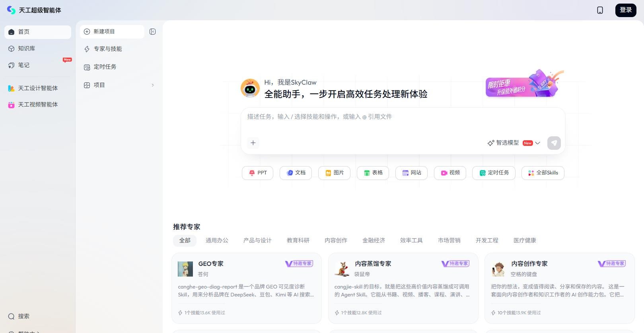This screenshot has height=333, width=644.
Task: Open the 内容蒸馏专家 card title
Action: (x=373, y=264)
